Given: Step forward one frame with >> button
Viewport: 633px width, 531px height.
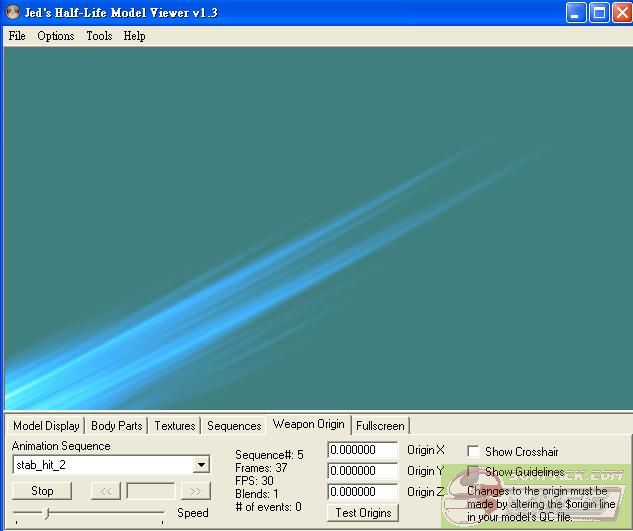Looking at the screenshot, I should tap(195, 491).
